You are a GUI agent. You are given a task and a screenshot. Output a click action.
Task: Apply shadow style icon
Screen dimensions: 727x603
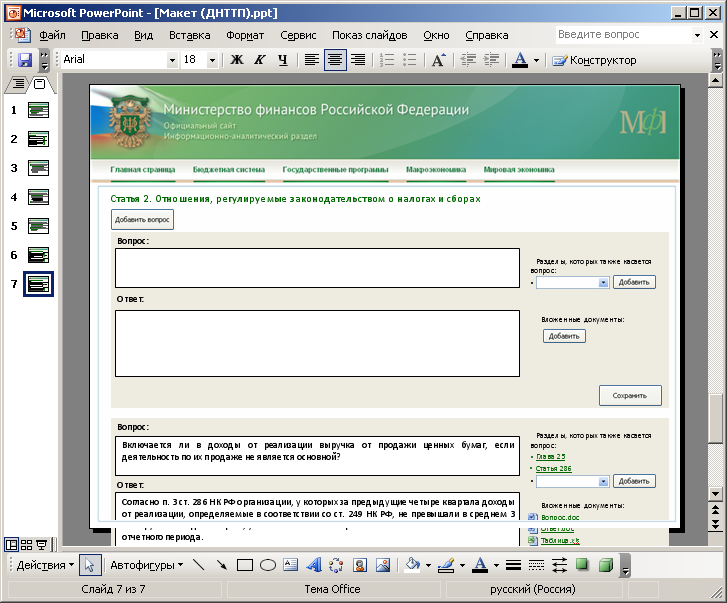point(582,565)
